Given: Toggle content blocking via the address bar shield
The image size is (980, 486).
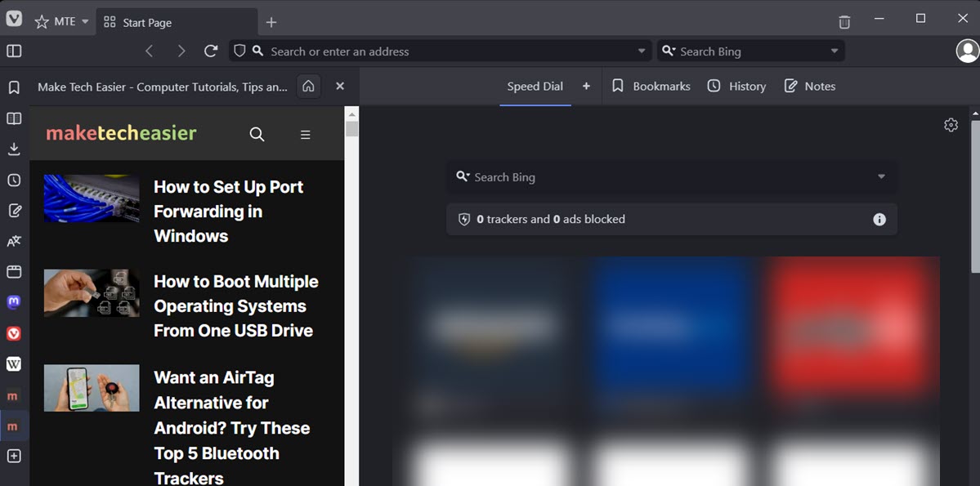Looking at the screenshot, I should [x=239, y=51].
